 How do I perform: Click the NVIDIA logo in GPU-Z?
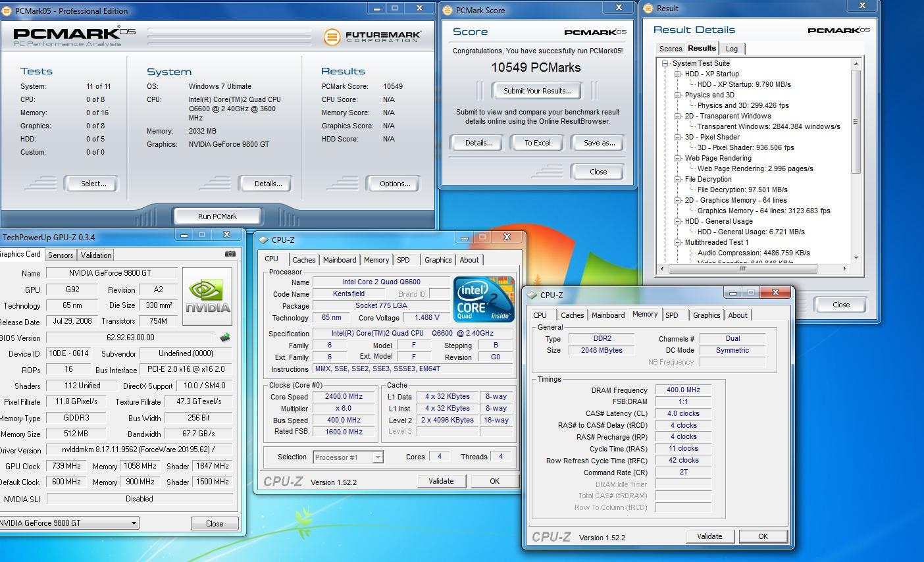coord(207,296)
